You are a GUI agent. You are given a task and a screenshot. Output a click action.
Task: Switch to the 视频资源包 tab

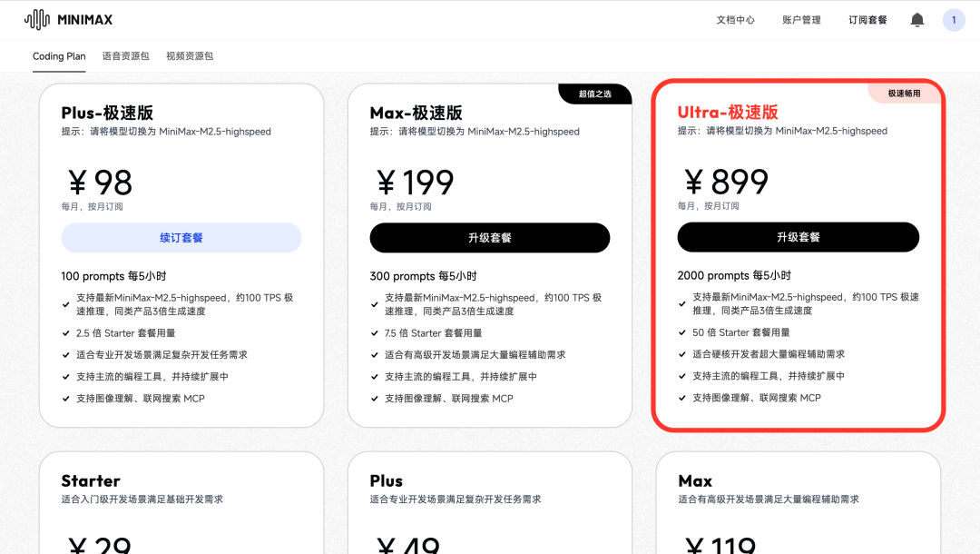[x=190, y=56]
